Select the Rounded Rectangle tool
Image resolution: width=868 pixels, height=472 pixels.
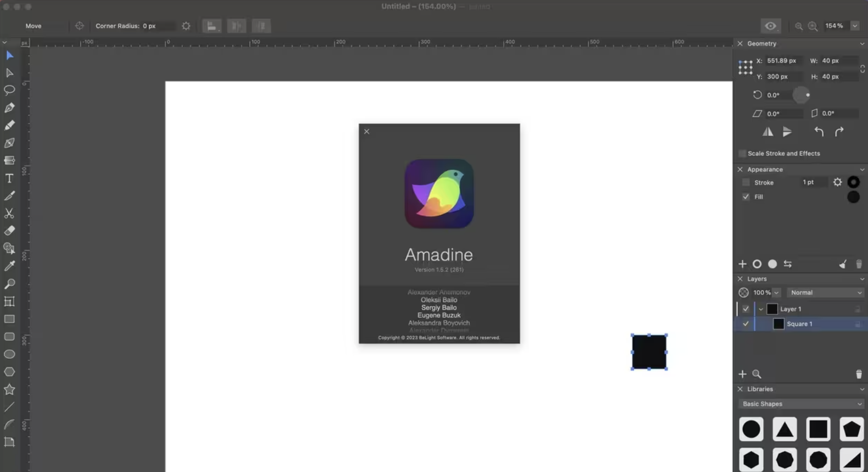9,337
